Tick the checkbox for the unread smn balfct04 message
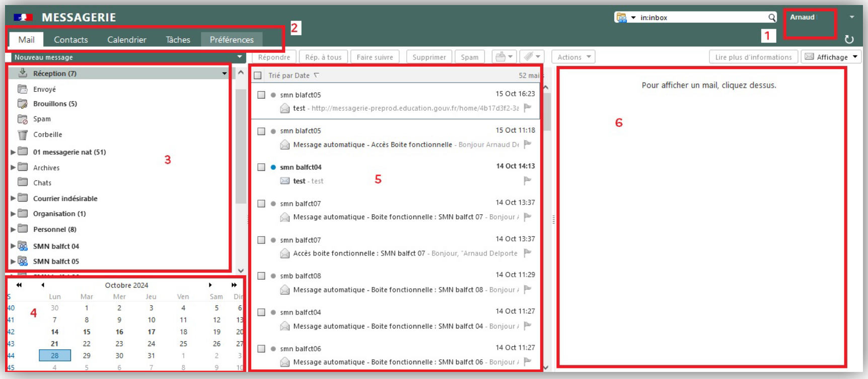 point(261,167)
